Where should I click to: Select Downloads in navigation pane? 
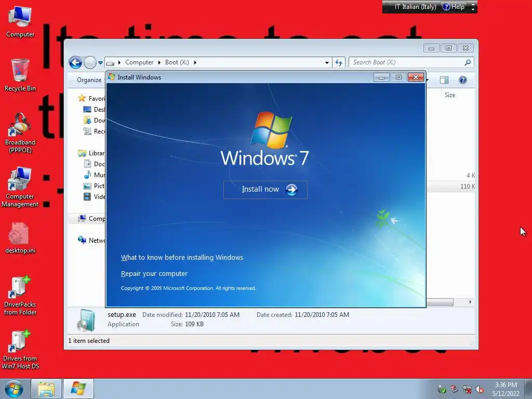(x=95, y=120)
